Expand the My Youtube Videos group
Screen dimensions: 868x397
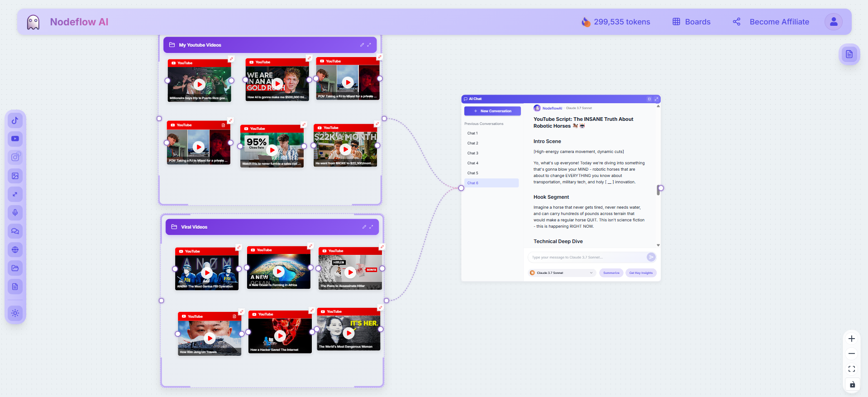pyautogui.click(x=369, y=45)
